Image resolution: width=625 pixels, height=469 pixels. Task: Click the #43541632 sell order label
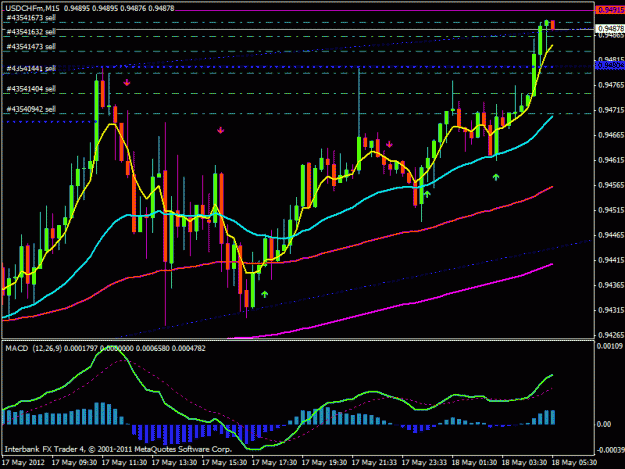[31, 32]
